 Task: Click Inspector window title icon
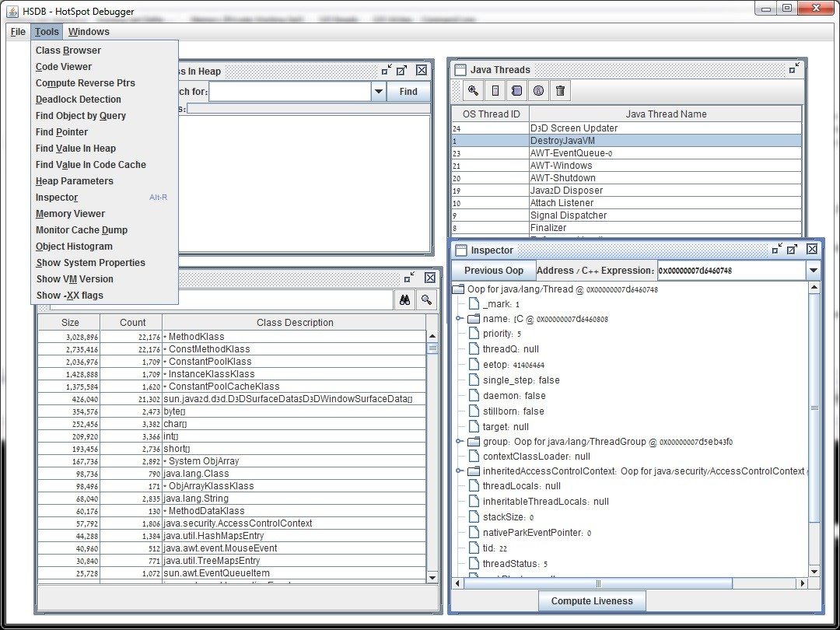coord(460,250)
